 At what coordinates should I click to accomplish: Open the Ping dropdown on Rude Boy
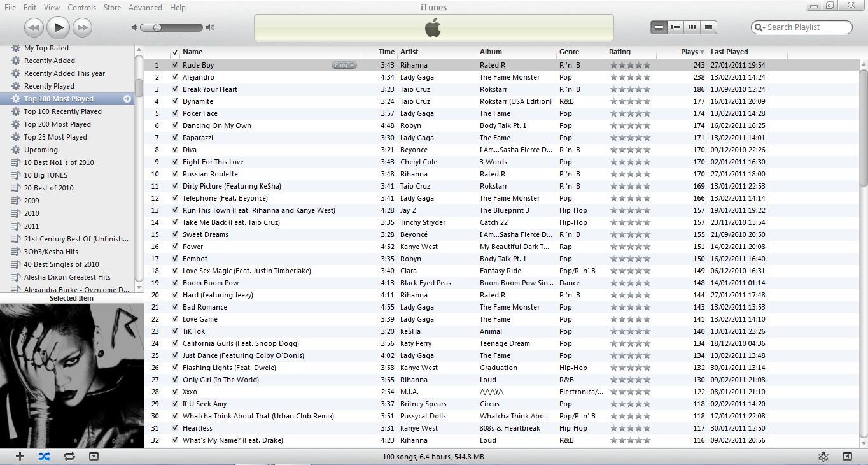344,65
